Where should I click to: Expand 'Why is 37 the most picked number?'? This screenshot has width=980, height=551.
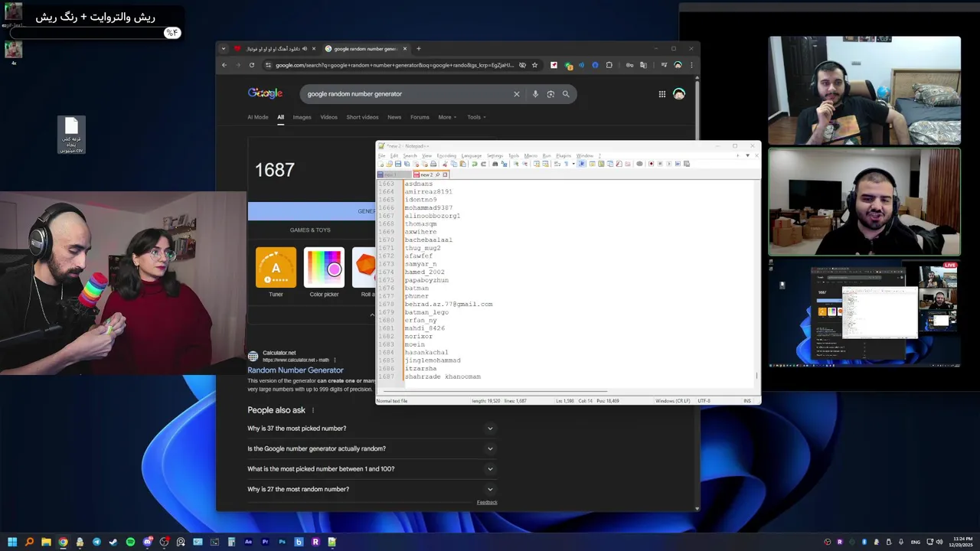[x=372, y=429]
